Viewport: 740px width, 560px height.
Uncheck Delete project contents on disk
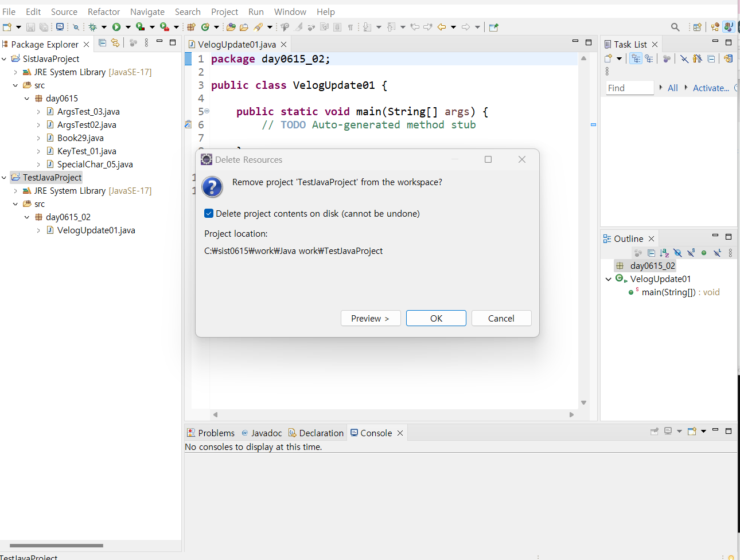pyautogui.click(x=209, y=214)
